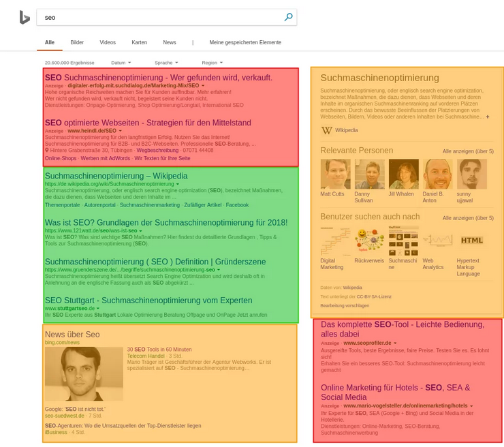This screenshot has height=447, width=504.
Task: Open news 'Google: SEO ist nicht tot.'
Action: point(75,409)
